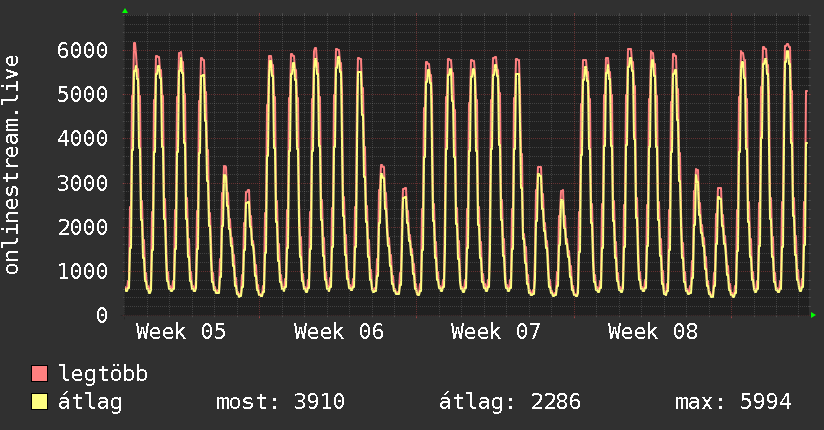Click the Week 07 axis label
824x430 pixels.
pyautogui.click(x=496, y=332)
